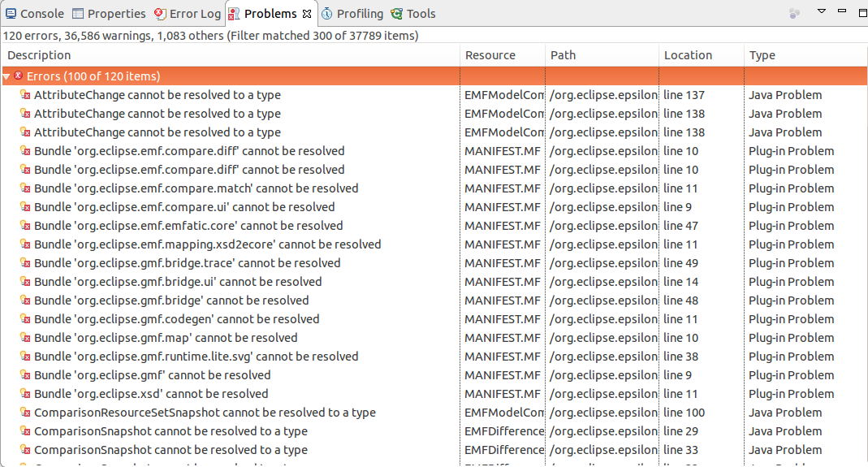Click the problems summary filter text
The image size is (868, 467).
click(210, 36)
